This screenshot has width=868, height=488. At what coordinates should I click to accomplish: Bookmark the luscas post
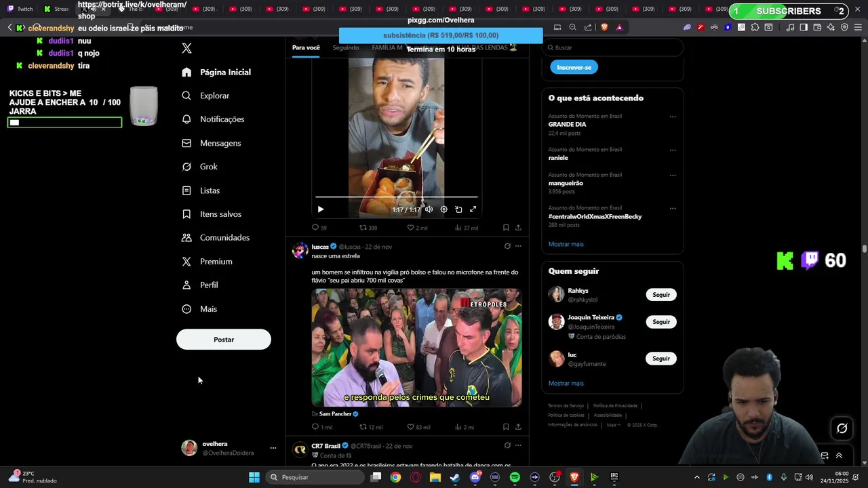point(506,427)
